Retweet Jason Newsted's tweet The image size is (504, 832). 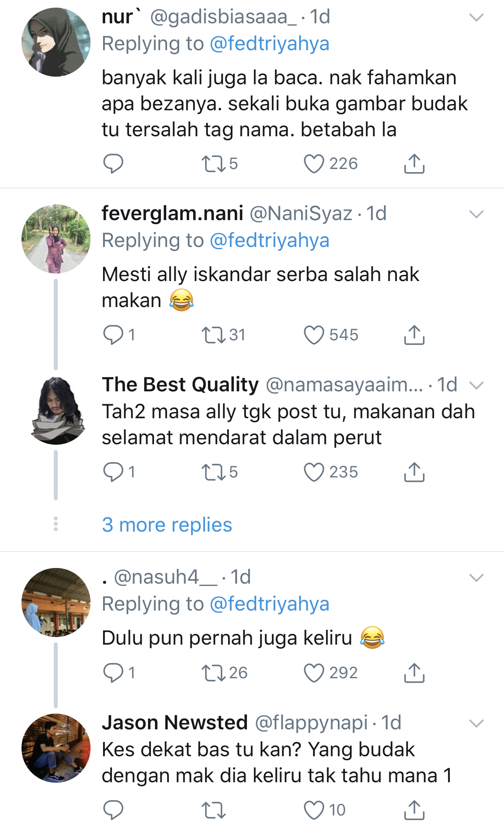214,810
